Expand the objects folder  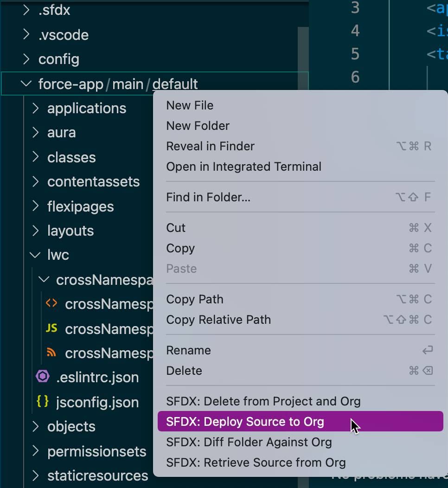(35, 426)
